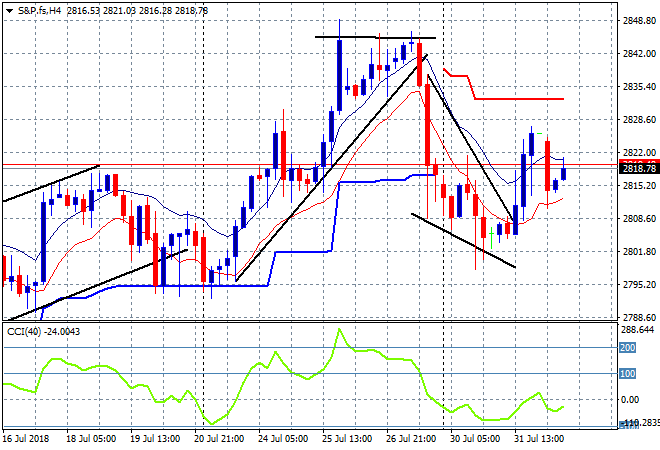Click the 2848.80 price axis label
Image resolution: width=660 pixels, height=450 pixels.
click(639, 21)
